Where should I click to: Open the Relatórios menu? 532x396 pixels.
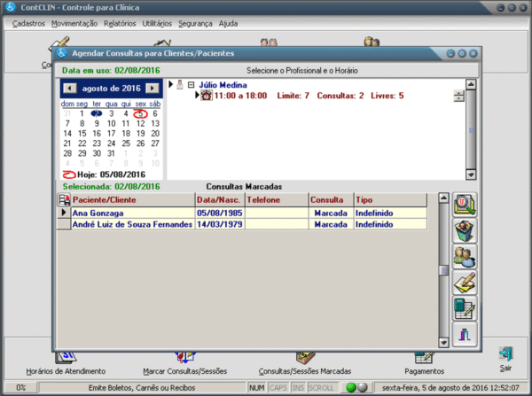[x=120, y=23]
